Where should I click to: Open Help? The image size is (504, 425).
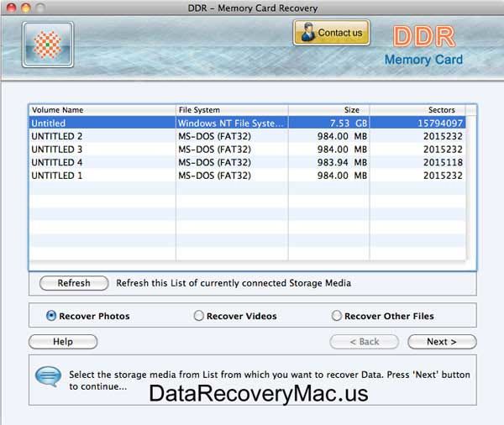pyautogui.click(x=63, y=342)
